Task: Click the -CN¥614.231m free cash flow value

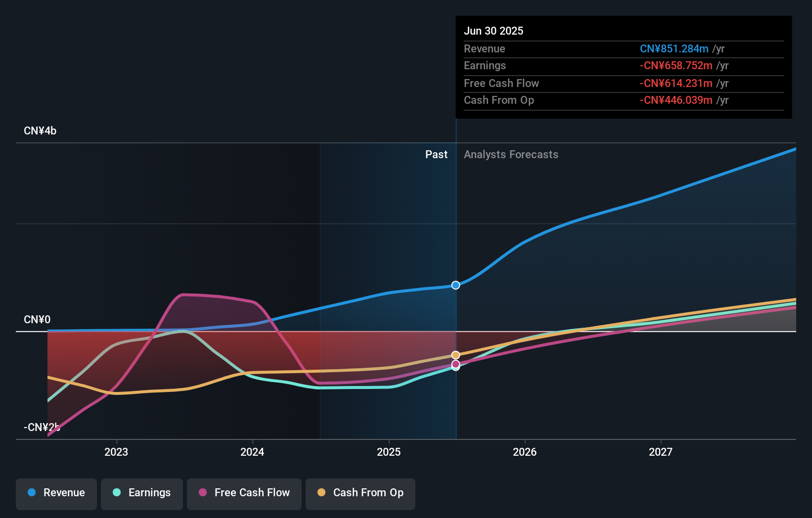Action: click(x=676, y=84)
